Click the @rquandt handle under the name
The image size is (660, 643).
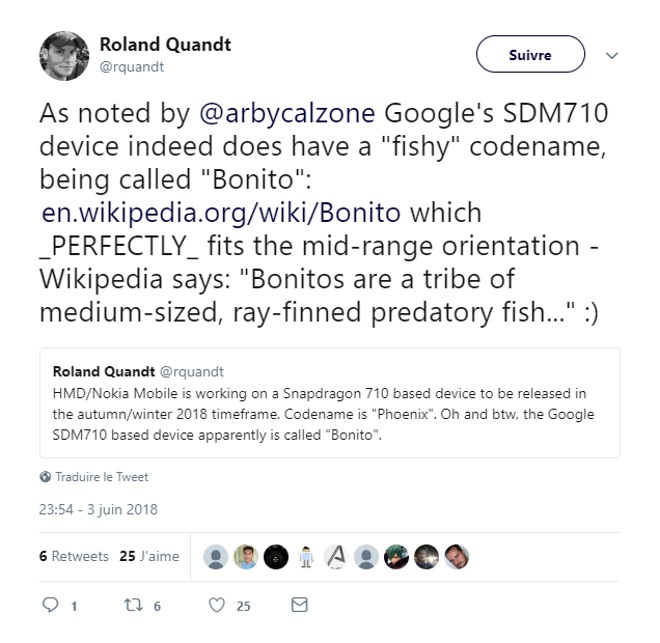(132, 67)
